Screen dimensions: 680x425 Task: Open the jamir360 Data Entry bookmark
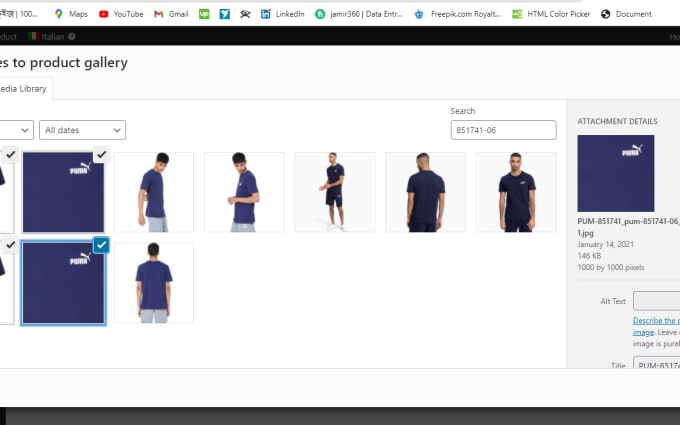(x=359, y=14)
